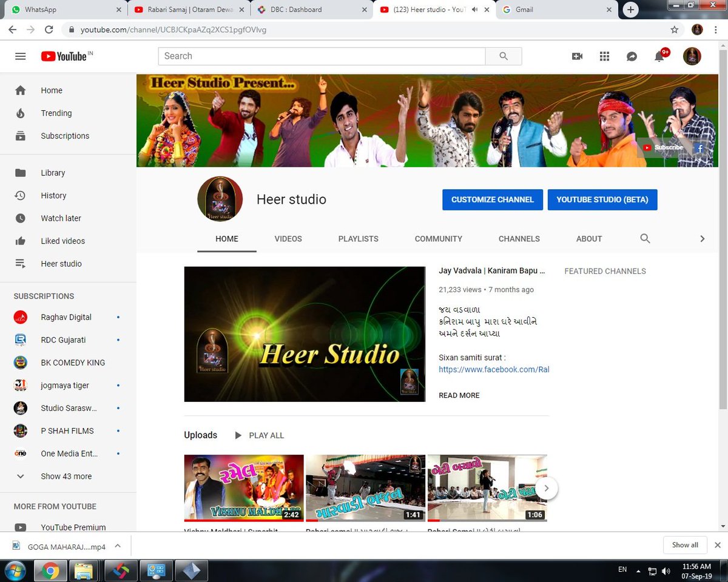Viewport: 728px width, 582px height.
Task: Open the 1:41 duration video thumbnail
Action: click(365, 488)
